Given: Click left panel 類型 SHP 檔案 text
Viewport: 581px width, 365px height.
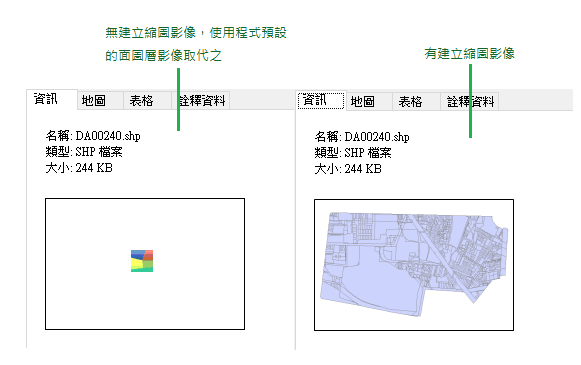Looking at the screenshot, I should click(x=84, y=152).
